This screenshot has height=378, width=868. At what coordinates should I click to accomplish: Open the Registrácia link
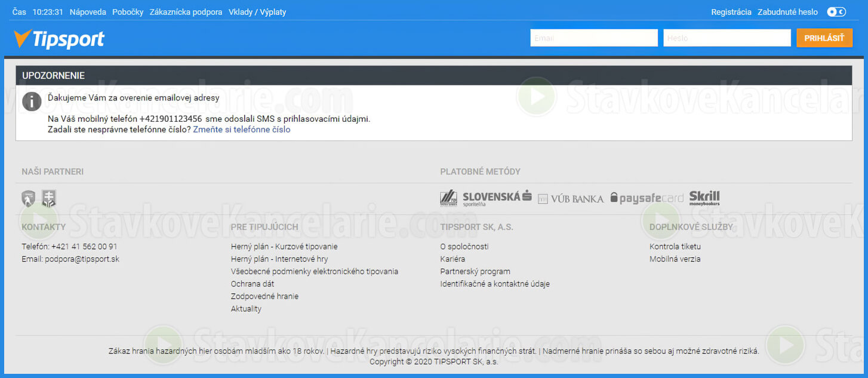731,12
